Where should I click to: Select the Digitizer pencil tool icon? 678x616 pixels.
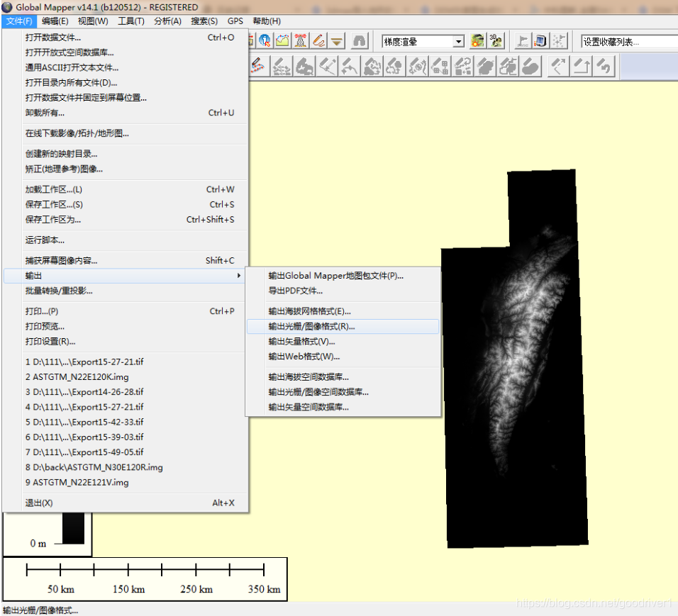(318, 41)
